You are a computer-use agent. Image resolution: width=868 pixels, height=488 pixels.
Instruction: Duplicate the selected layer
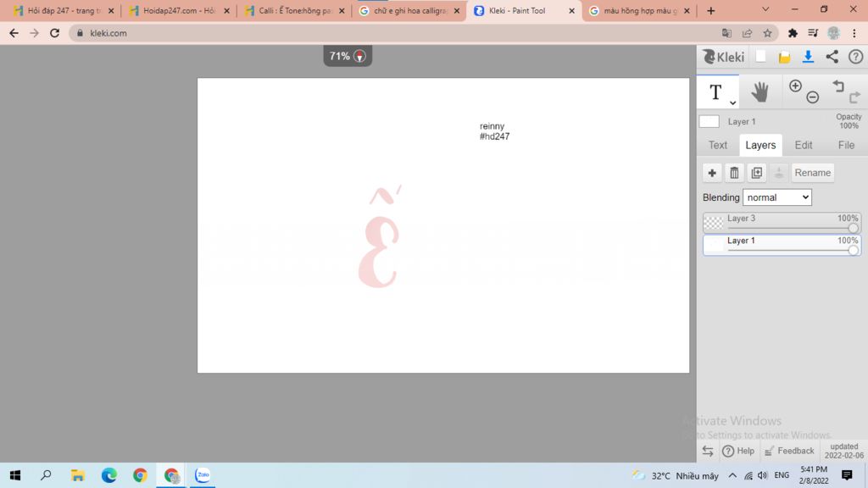(757, 173)
